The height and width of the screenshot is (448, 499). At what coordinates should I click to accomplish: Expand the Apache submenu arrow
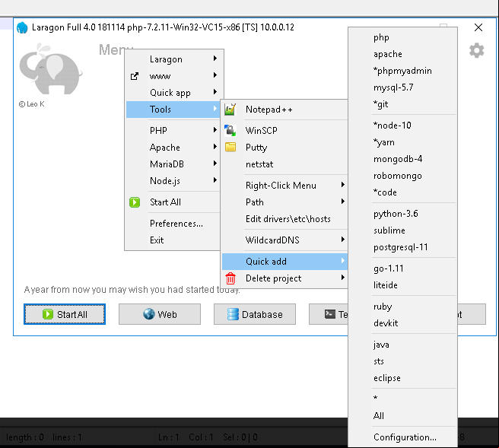(215, 146)
